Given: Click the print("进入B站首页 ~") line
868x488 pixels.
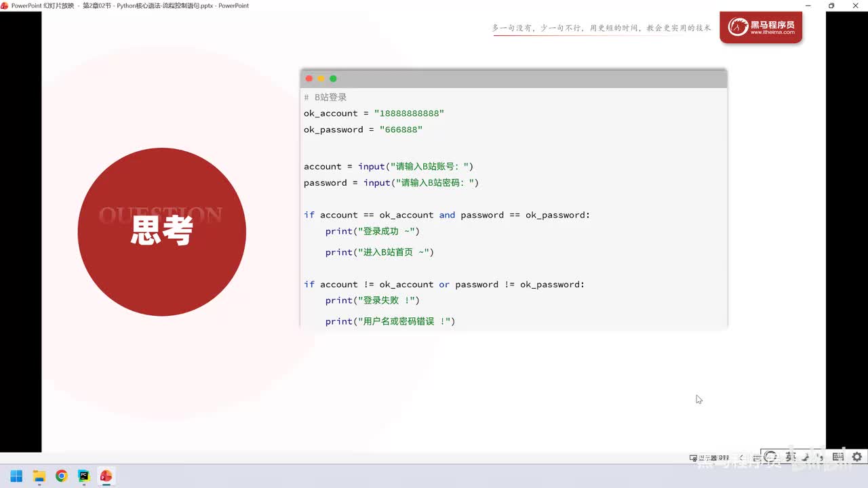Looking at the screenshot, I should click(379, 252).
